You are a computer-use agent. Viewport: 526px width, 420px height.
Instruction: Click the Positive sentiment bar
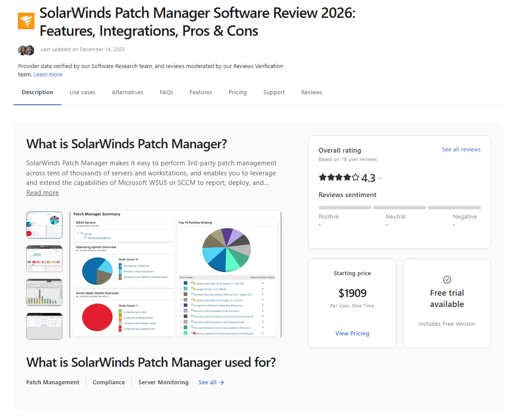[x=345, y=208]
